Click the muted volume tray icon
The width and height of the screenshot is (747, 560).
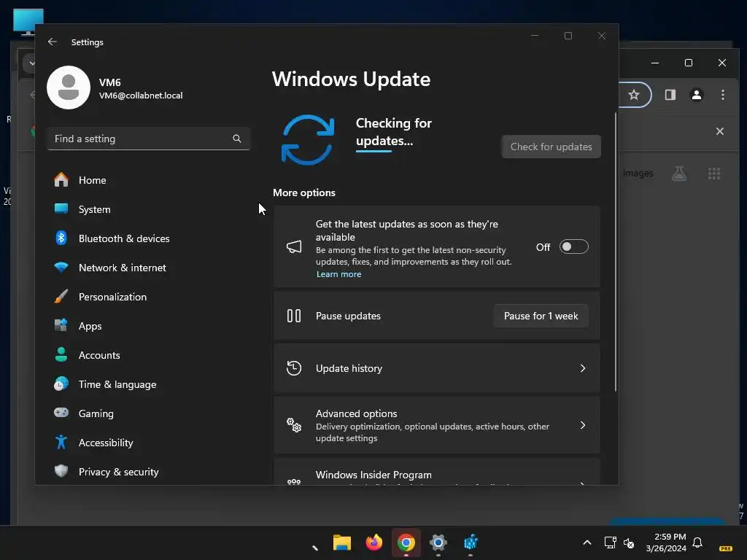click(629, 542)
